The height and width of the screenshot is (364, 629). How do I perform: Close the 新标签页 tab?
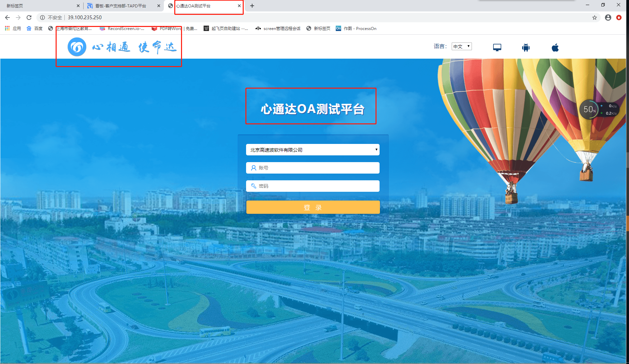coord(78,6)
